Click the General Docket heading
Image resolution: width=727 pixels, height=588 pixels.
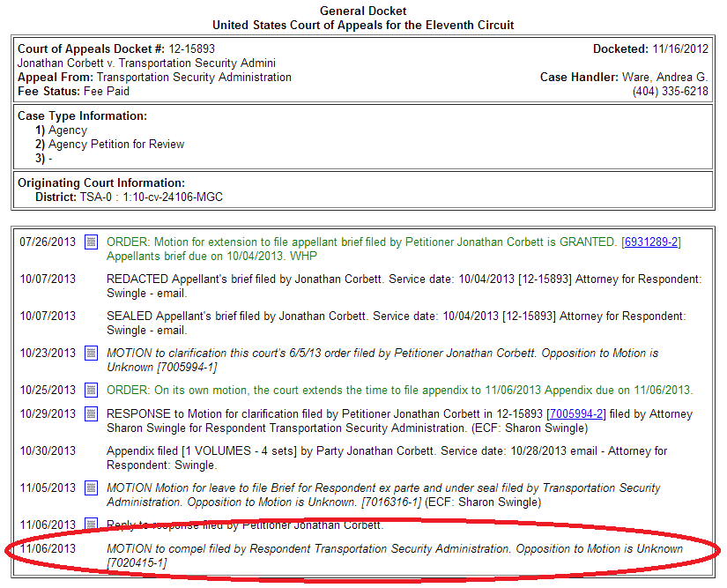click(363, 11)
